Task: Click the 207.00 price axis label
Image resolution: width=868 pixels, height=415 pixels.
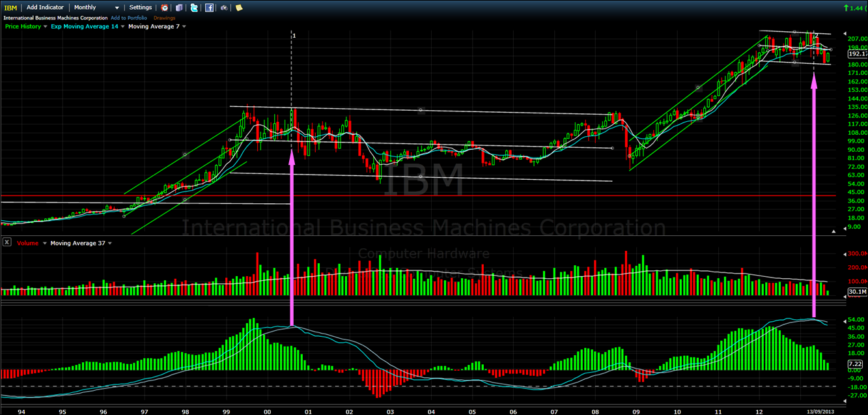Action: coord(856,39)
